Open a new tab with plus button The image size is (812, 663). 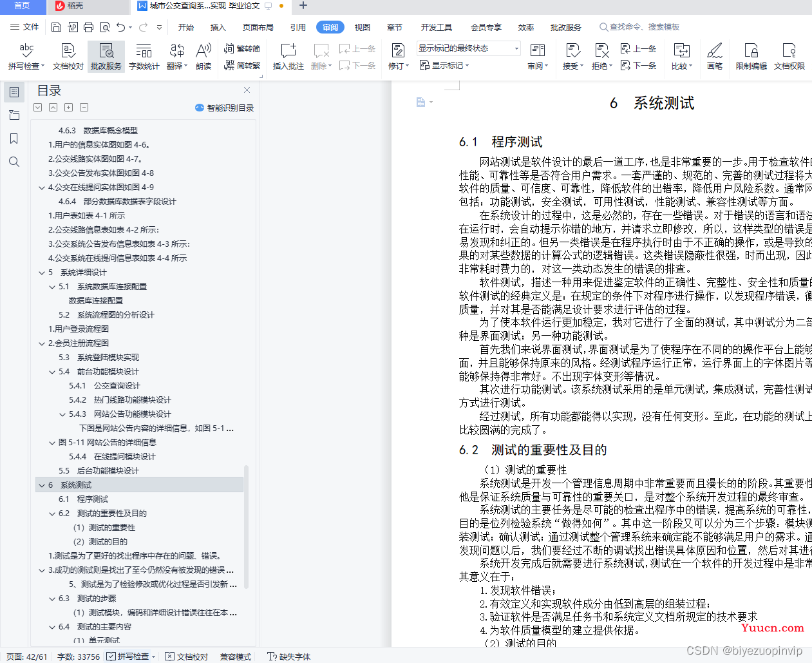pyautogui.click(x=303, y=6)
